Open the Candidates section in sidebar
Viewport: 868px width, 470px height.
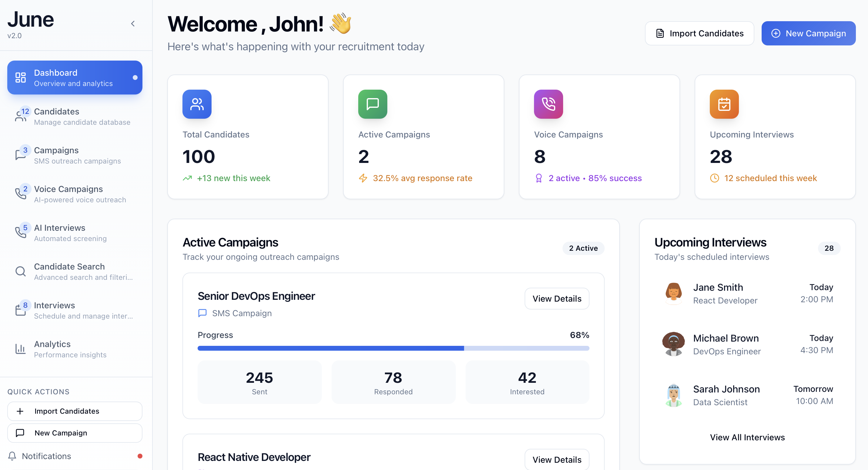click(x=75, y=117)
